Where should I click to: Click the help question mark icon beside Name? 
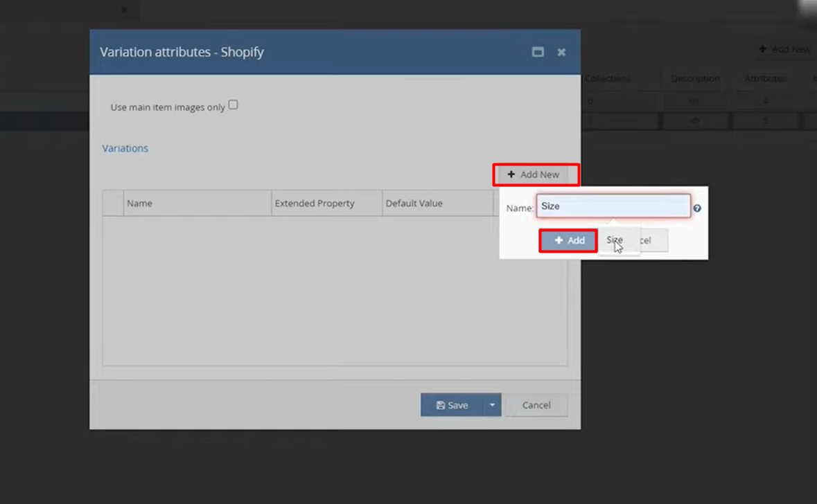[697, 208]
